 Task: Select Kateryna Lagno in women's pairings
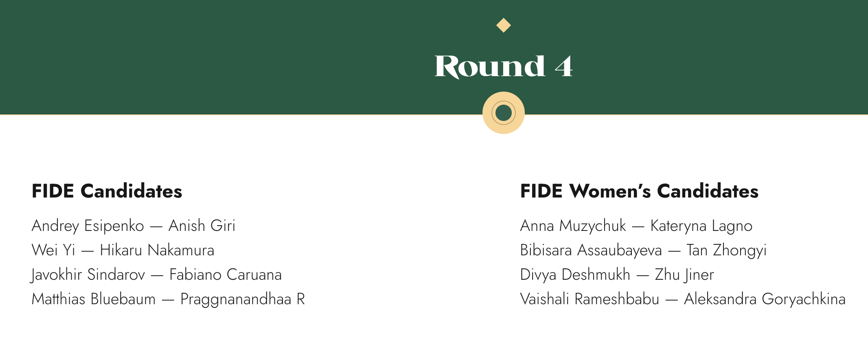click(701, 226)
